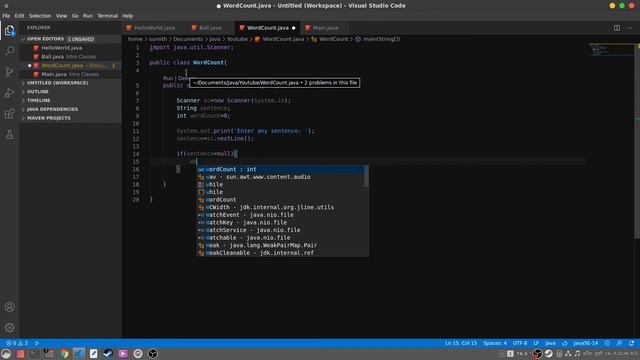Open the text editor icon in taskbar
The image size is (640, 360).
point(93,353)
